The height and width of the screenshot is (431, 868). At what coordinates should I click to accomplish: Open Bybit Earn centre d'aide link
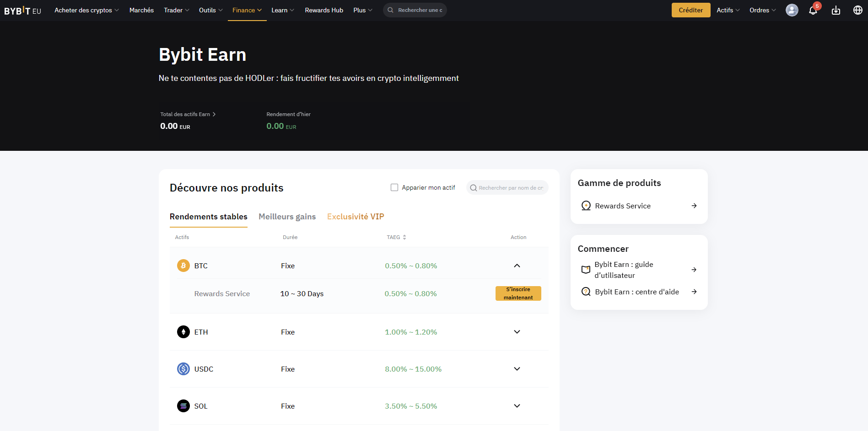tap(636, 292)
